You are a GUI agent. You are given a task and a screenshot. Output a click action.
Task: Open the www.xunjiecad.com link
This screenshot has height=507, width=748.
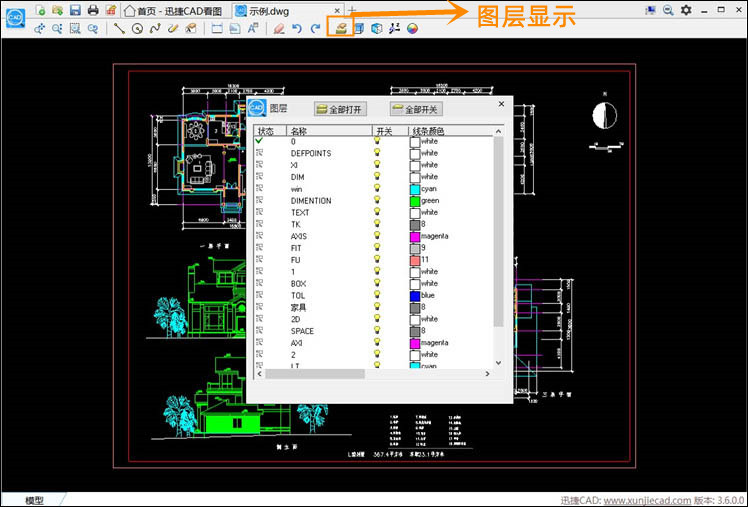pyautogui.click(x=647, y=500)
